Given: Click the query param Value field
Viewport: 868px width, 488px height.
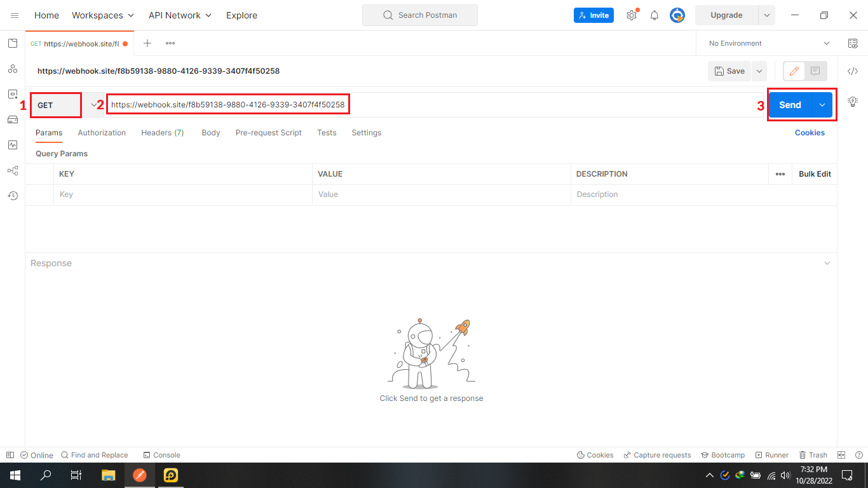Looking at the screenshot, I should pos(442,194).
